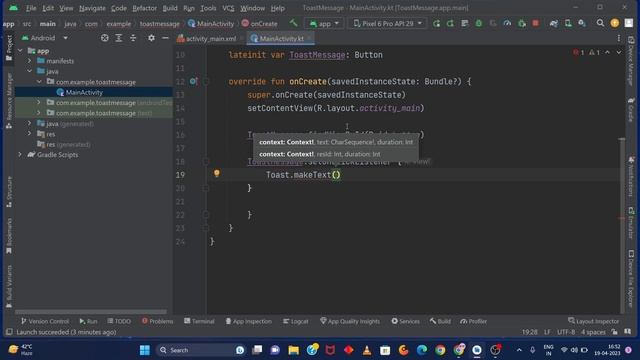The height and width of the screenshot is (360, 640).
Task: Click the onCreate breadcrumb in navigation bar
Action: (x=260, y=24)
